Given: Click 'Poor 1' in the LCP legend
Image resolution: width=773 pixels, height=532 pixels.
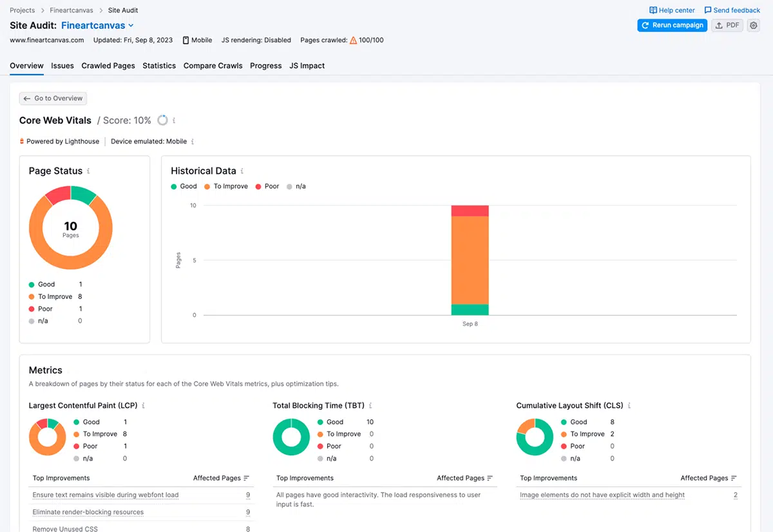Looking at the screenshot, I should coord(100,446).
